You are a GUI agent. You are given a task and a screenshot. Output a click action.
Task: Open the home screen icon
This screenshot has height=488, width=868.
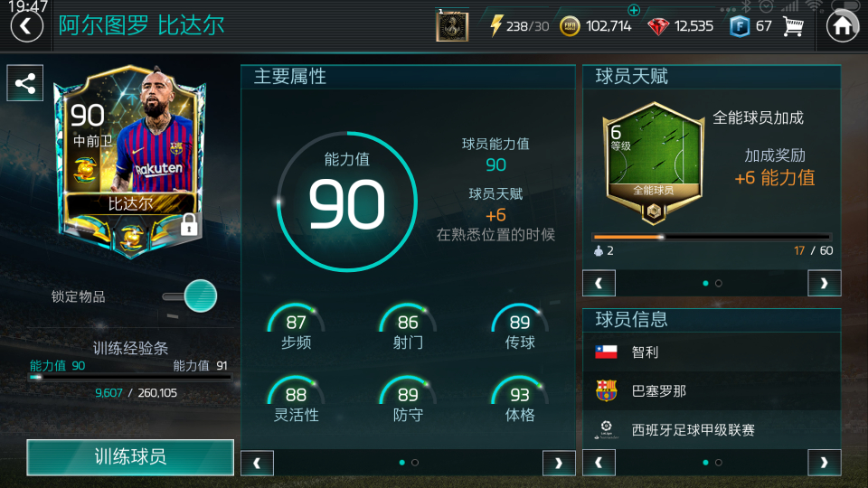843,26
